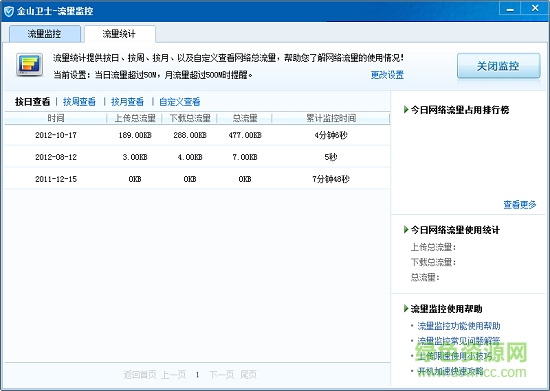Viewport: 550px width, 391px height.
Task: Click the 总流量 column header
Action: [245, 118]
